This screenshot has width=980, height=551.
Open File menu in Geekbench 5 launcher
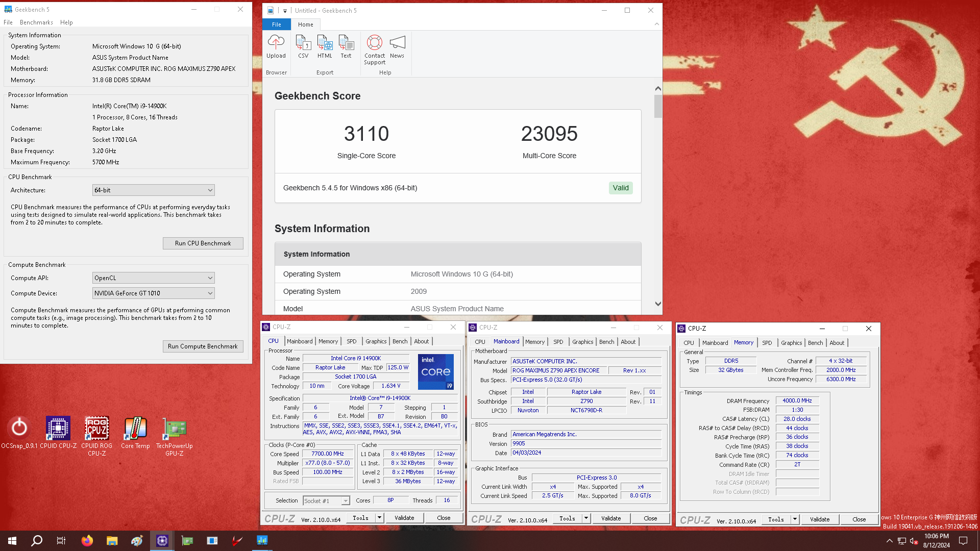click(x=8, y=22)
